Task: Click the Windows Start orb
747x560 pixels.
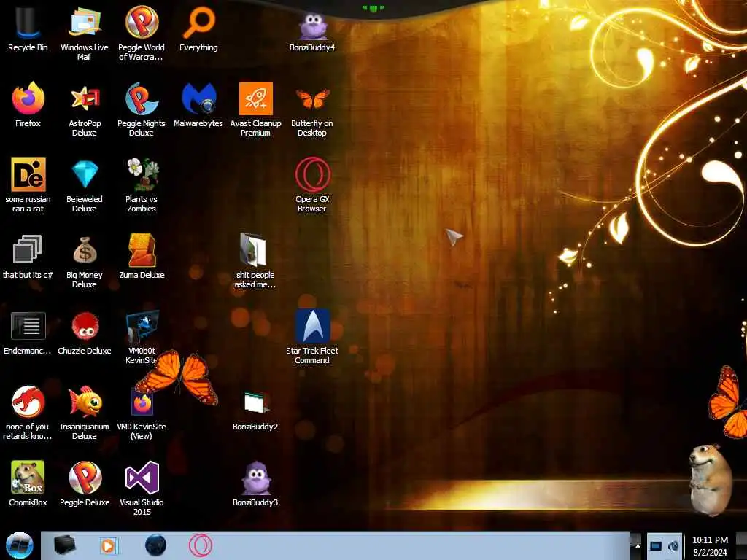Action: coord(19,545)
